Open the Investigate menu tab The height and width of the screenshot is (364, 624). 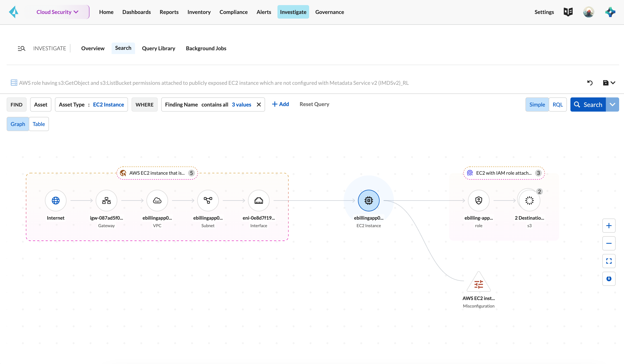[x=293, y=12]
